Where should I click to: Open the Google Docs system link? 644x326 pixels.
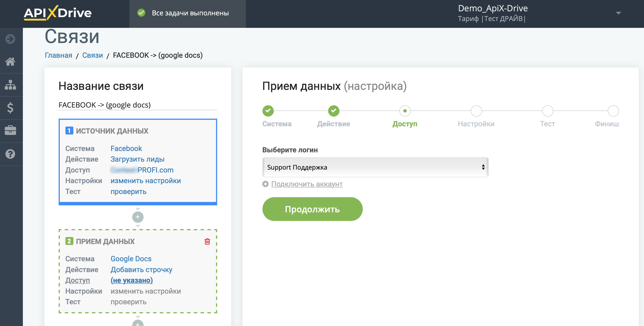pos(131,259)
